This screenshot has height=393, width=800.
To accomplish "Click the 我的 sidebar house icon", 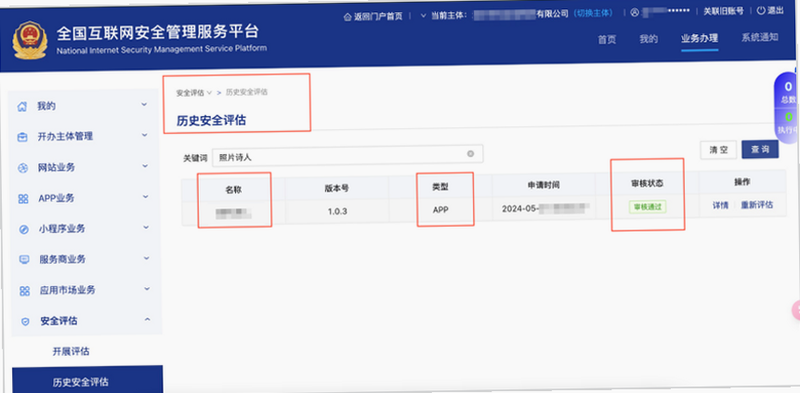I will tap(21, 107).
